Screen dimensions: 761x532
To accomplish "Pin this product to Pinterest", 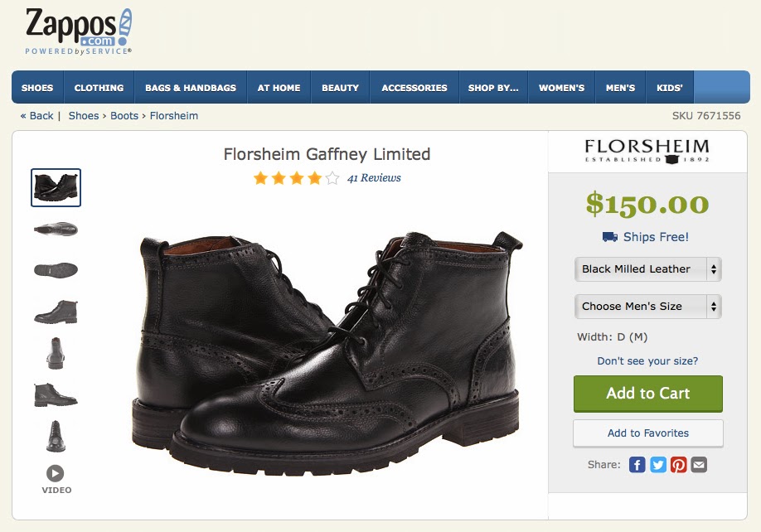I will 678,465.
